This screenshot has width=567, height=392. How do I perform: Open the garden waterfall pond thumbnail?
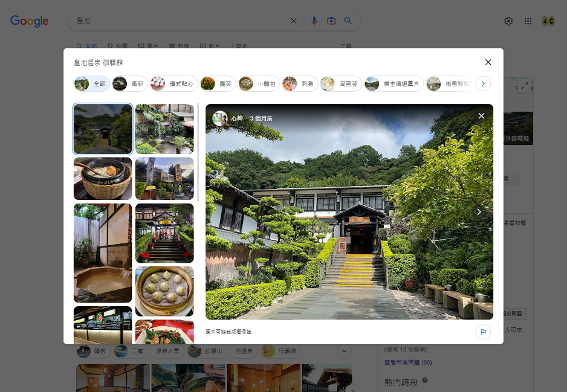point(164,129)
